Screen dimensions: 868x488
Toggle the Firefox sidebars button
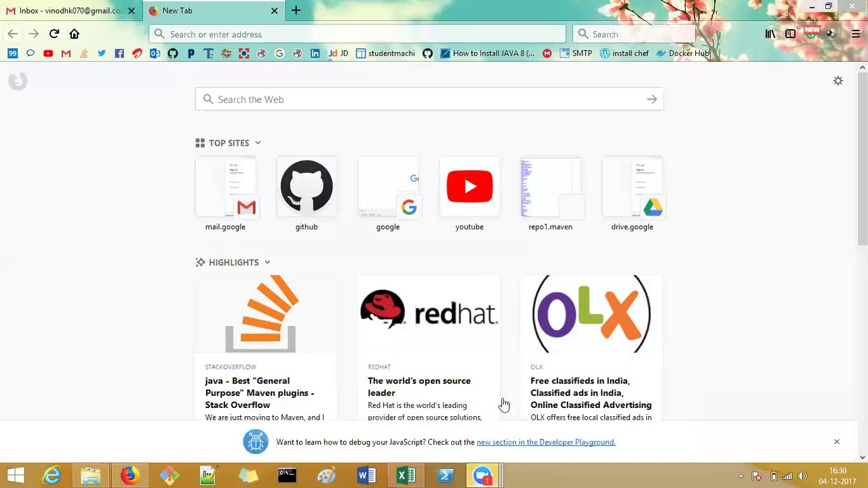point(791,34)
